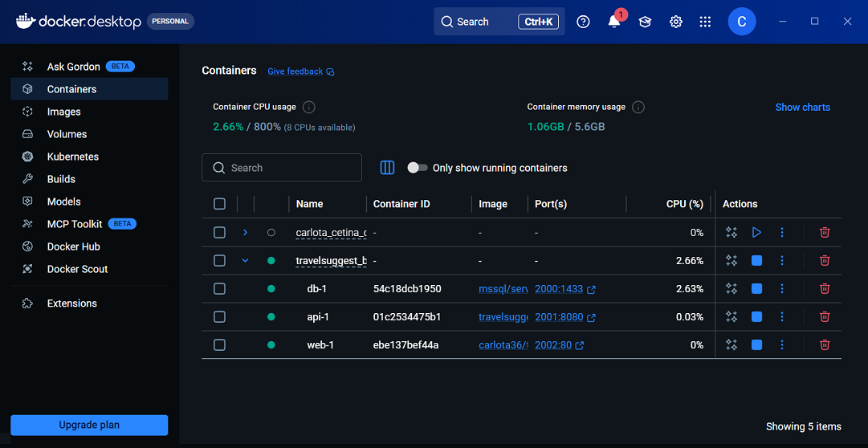The height and width of the screenshot is (448, 868).
Task: Collapse the travelsuggest_b group chevron
Action: tap(245, 260)
